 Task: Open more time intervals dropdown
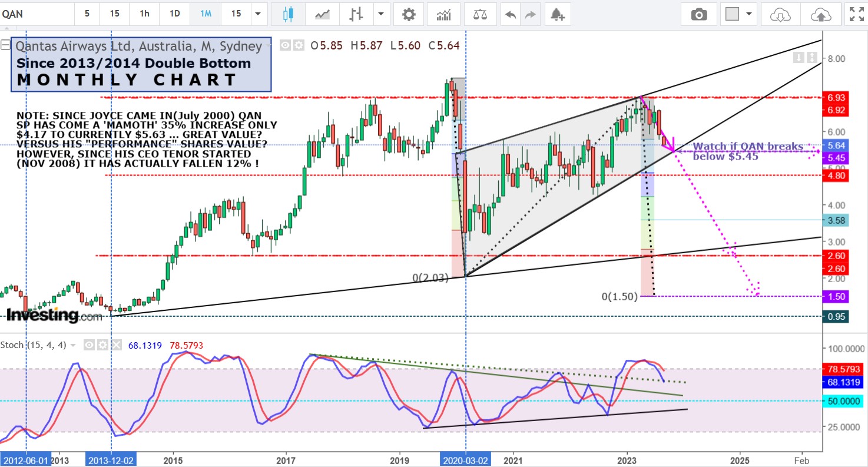tap(257, 14)
